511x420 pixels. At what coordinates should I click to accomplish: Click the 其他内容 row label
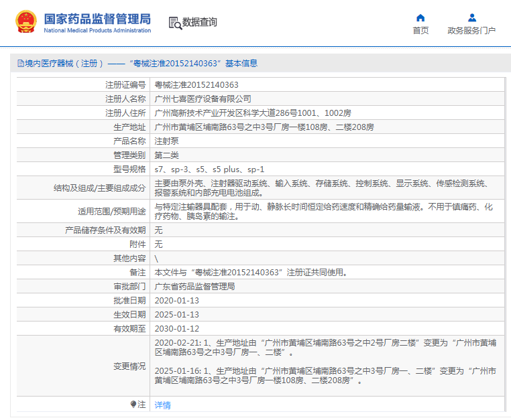tap(129, 259)
